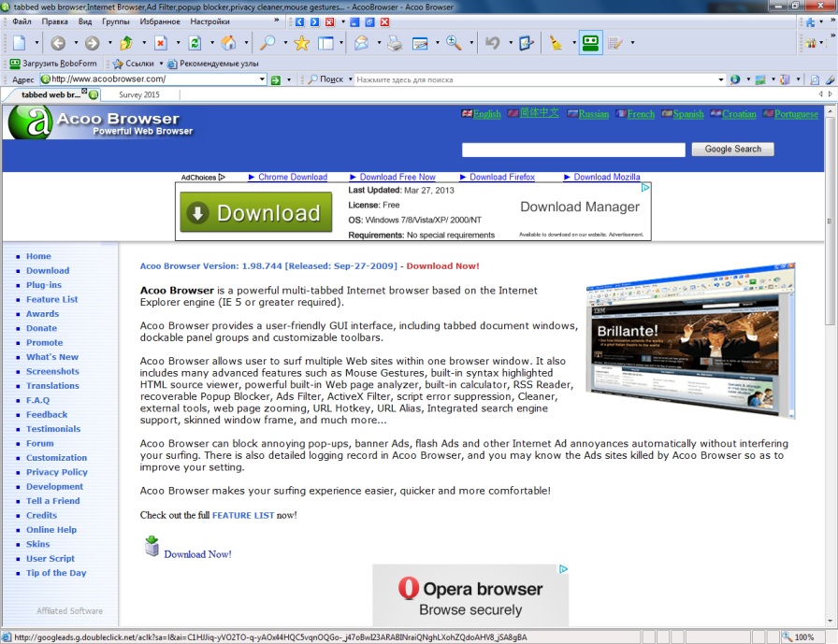Click the highlighter icon on search bar

tap(830, 79)
